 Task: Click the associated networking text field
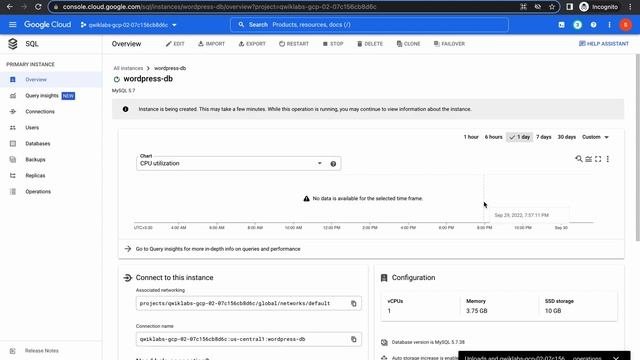(249, 303)
